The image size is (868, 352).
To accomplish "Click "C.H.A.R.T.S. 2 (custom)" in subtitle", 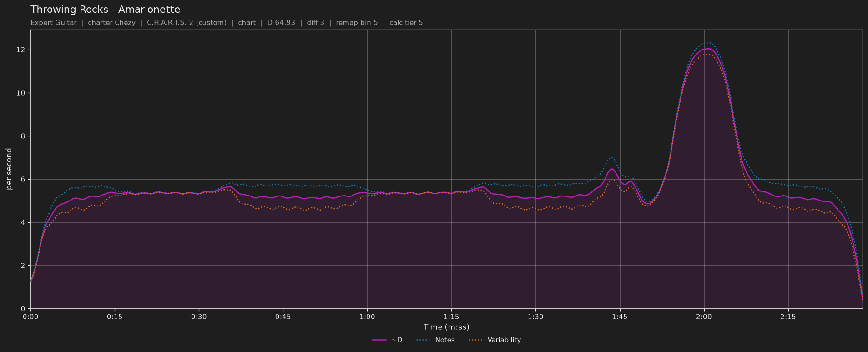I will pos(187,22).
